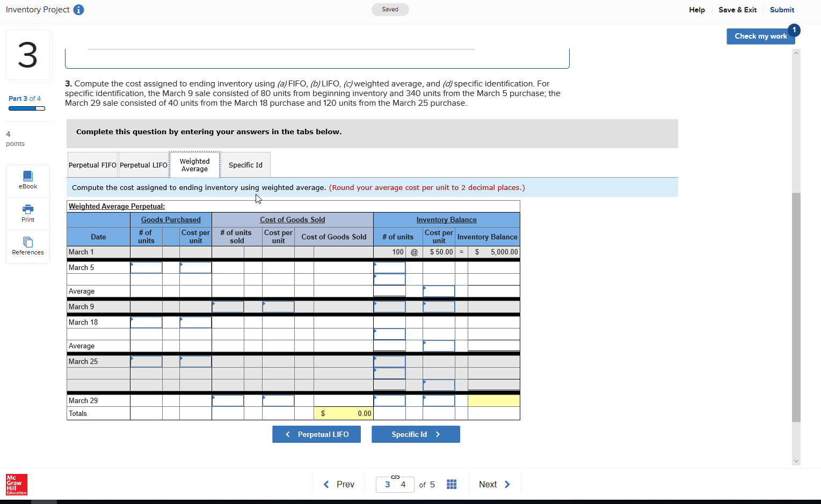
Task: Click the scrollbar down arrow
Action: [x=796, y=461]
